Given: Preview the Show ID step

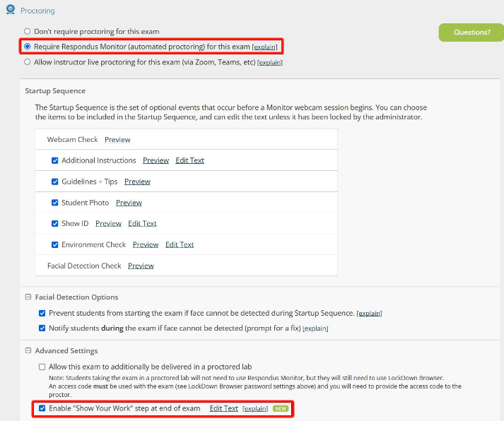Looking at the screenshot, I should tap(108, 223).
